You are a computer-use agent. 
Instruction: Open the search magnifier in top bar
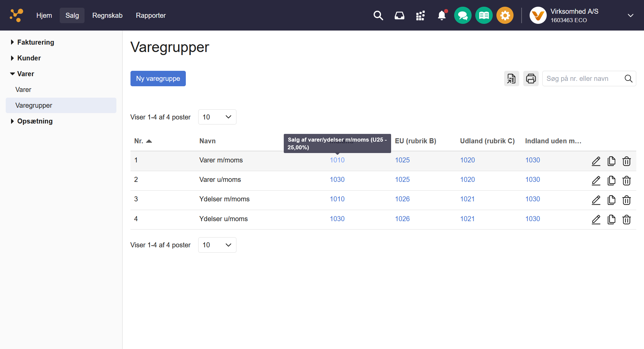pos(378,15)
